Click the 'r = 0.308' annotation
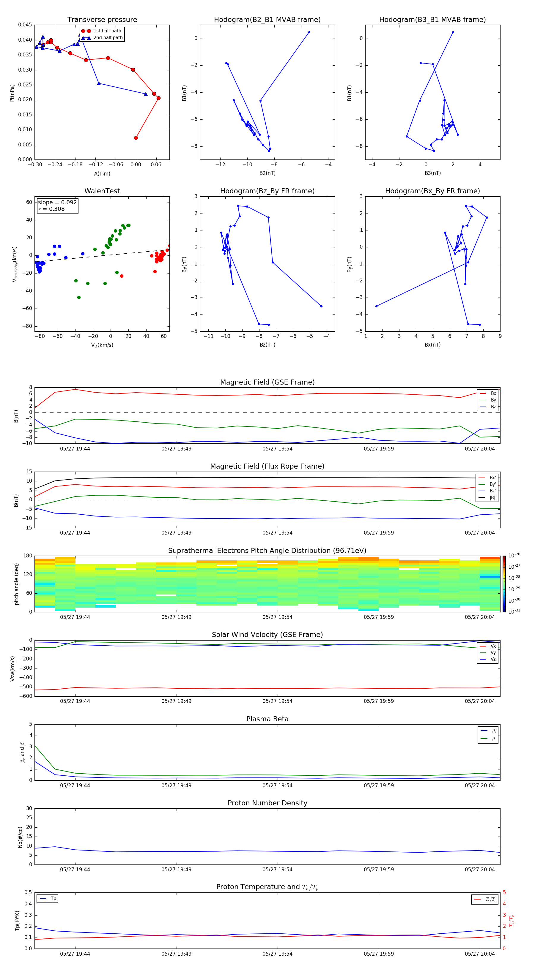 tap(51, 209)
